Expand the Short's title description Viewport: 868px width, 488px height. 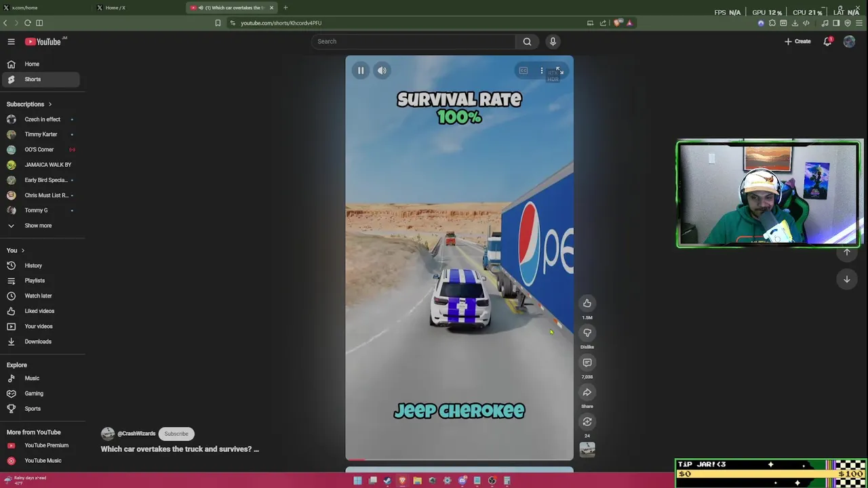point(180,449)
